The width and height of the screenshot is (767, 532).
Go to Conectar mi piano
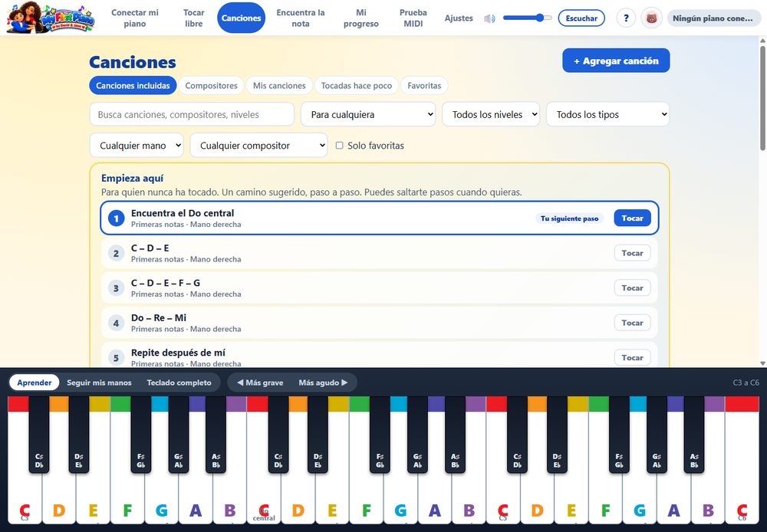tap(135, 18)
